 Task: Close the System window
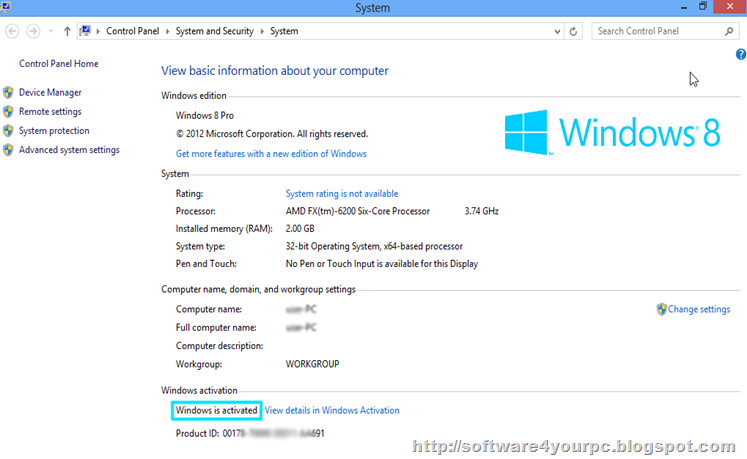tap(730, 7)
